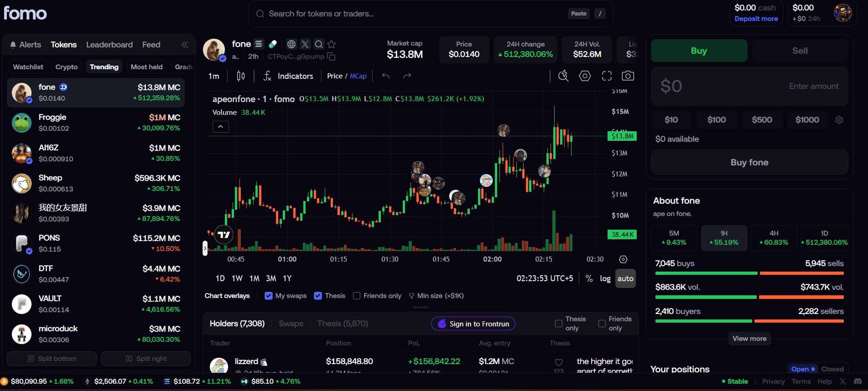Open the 1m interval dropdown
The height and width of the screenshot is (391, 868).
(214, 76)
